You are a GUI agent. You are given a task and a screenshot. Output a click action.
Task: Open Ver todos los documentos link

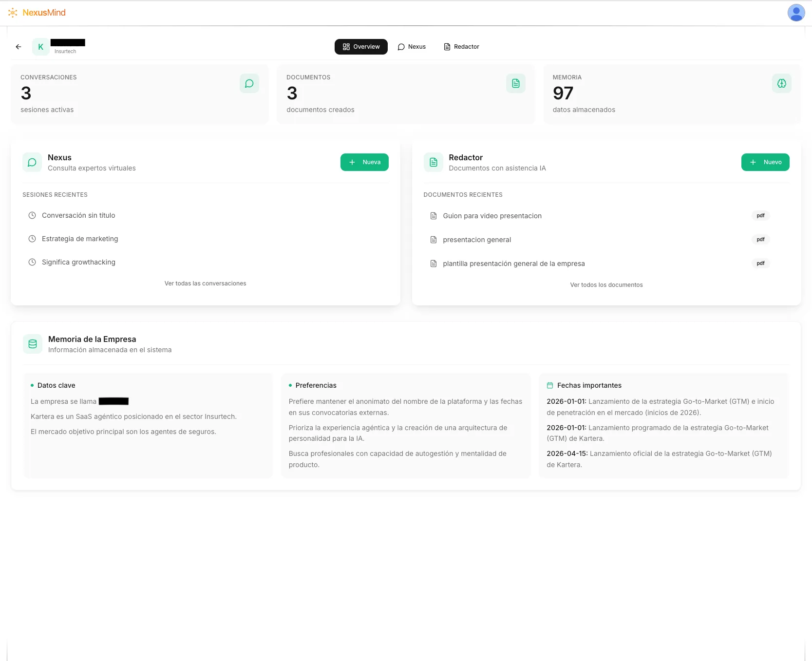click(x=606, y=285)
